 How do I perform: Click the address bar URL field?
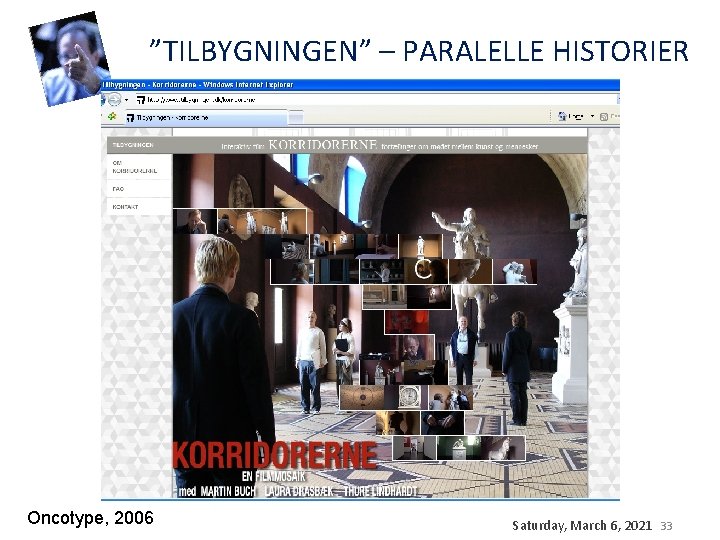coord(376,99)
